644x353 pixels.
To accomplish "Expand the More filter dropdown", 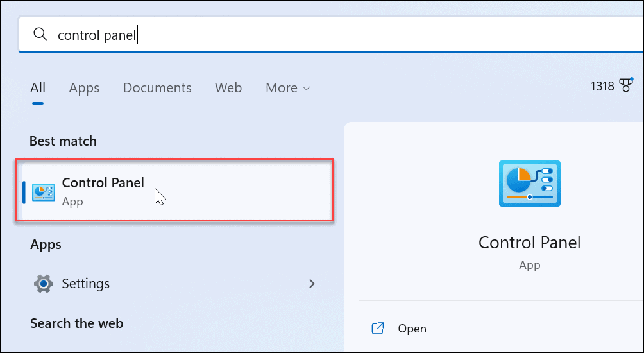I will [x=288, y=88].
